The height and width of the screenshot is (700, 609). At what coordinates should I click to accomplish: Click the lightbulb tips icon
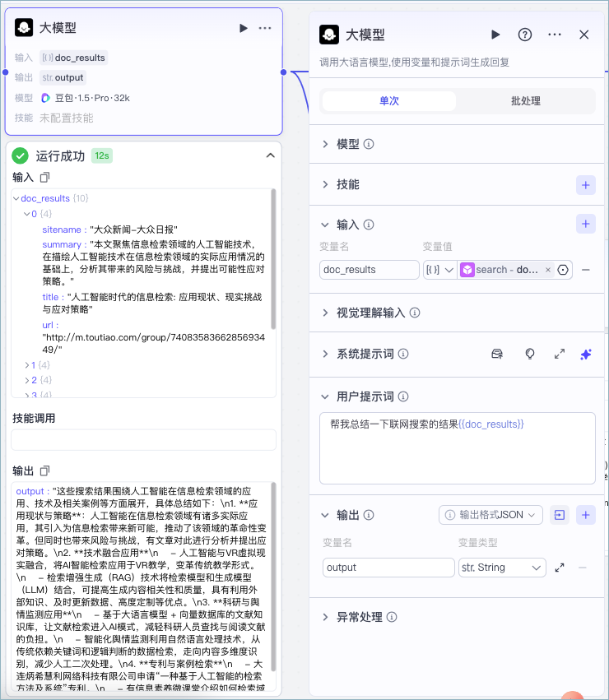530,354
